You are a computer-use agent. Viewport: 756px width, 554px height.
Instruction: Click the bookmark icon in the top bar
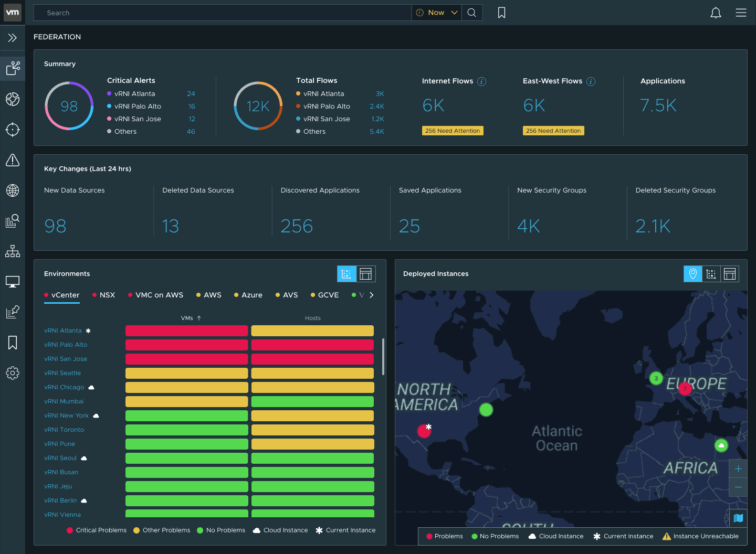coord(502,13)
